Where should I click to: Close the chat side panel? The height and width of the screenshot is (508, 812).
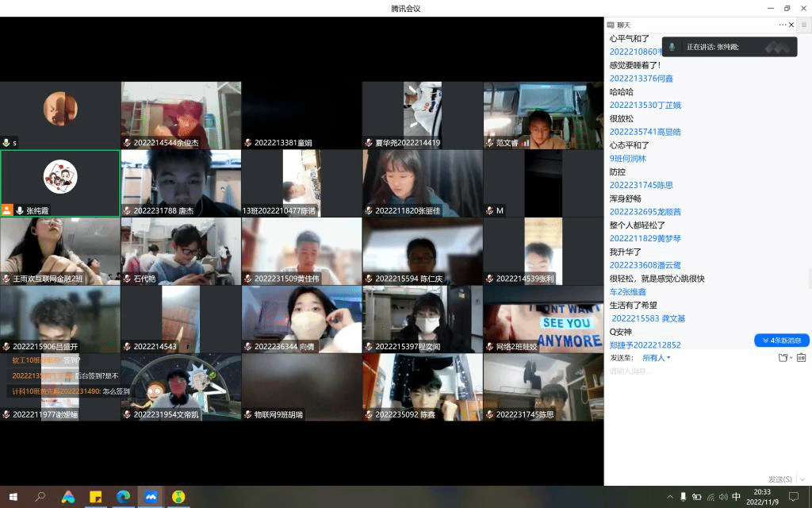click(791, 25)
